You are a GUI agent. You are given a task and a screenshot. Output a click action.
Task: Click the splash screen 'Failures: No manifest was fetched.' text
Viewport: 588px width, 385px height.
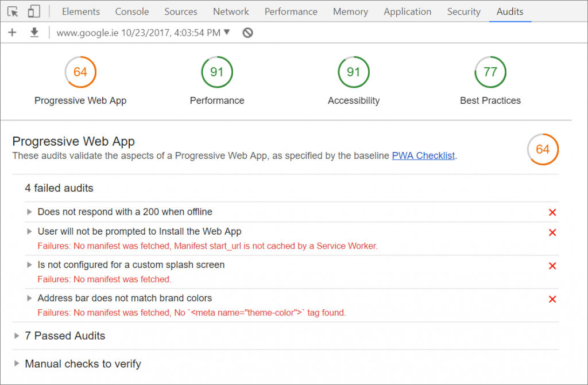tap(105, 279)
